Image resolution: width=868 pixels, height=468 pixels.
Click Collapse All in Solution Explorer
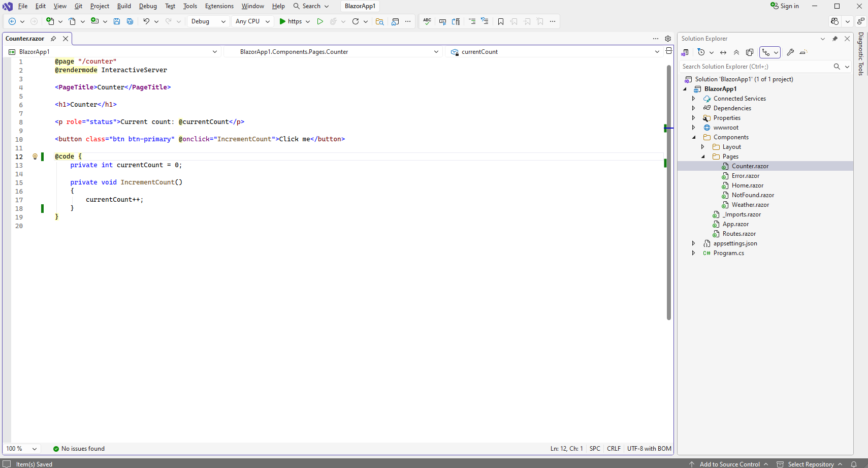click(x=736, y=52)
